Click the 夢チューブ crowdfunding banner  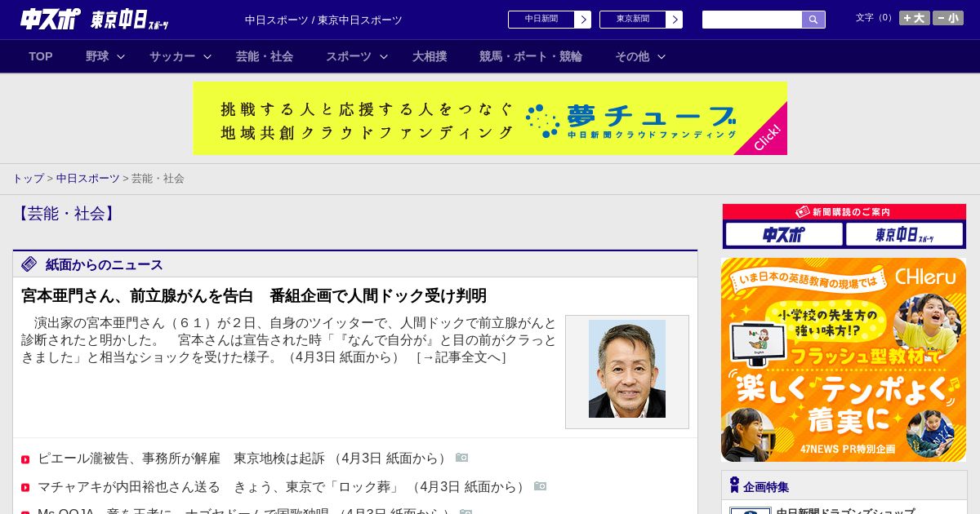490,118
